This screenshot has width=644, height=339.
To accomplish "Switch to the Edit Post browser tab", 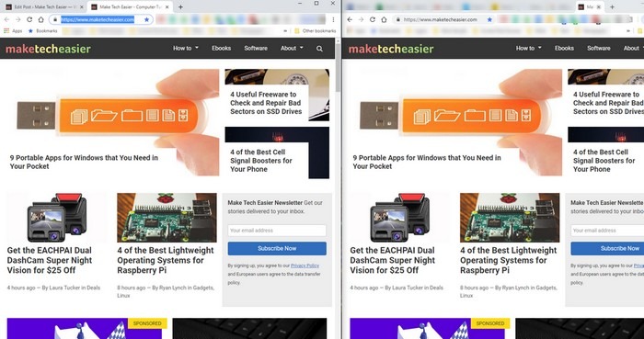I will (45, 7).
